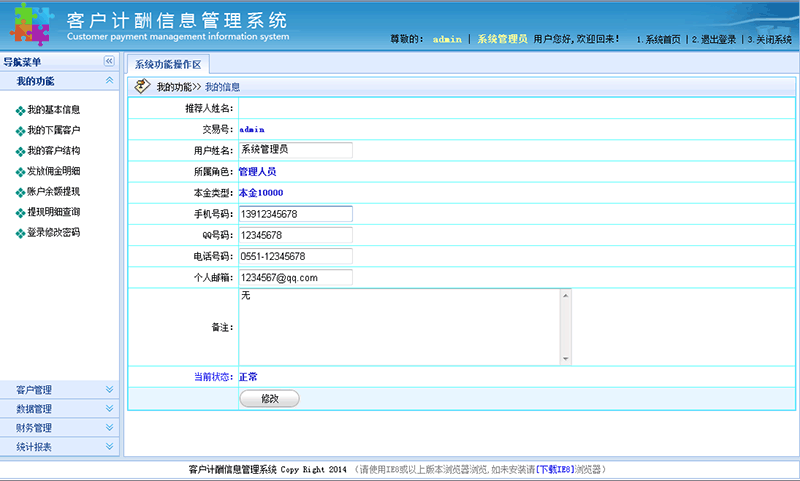The image size is (800, 481).
Task: Click the icon next to 提现明细查询
Action: 20,213
